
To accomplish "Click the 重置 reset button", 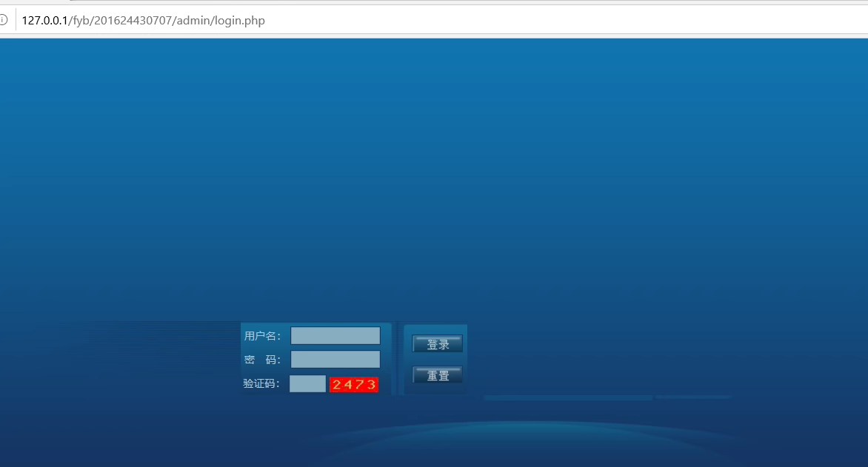I will (437, 375).
